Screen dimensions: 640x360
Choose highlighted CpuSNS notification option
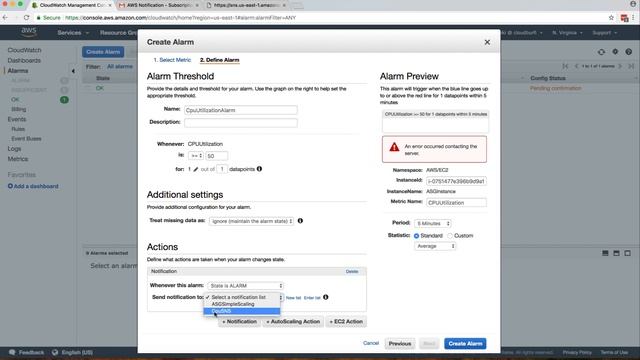(x=242, y=311)
